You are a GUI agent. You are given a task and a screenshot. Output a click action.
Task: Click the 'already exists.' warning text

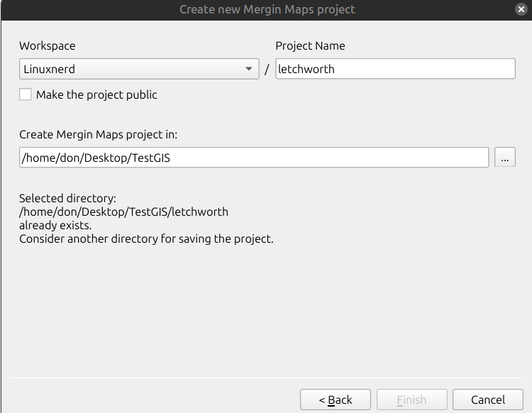pos(55,226)
